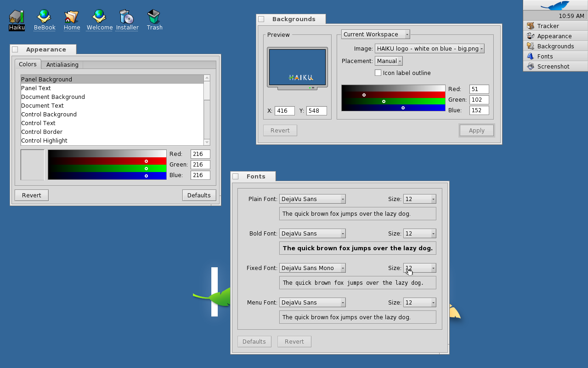
Task: Select Document Background in the color list
Action: click(53, 97)
